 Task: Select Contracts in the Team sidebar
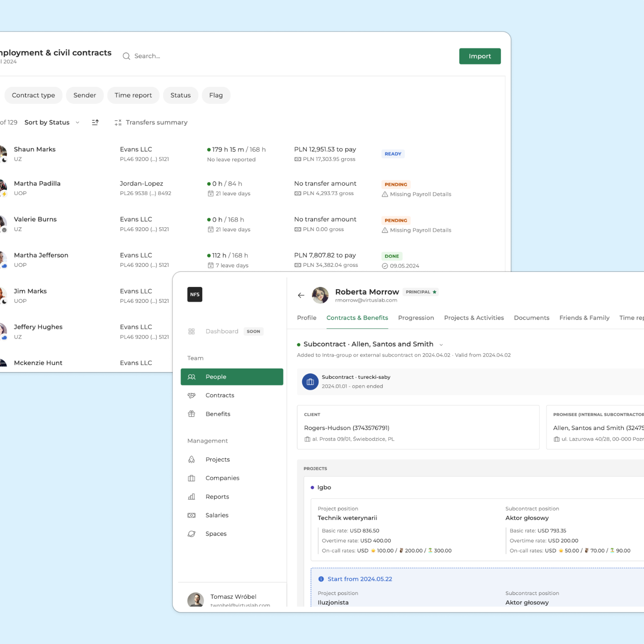coord(219,395)
